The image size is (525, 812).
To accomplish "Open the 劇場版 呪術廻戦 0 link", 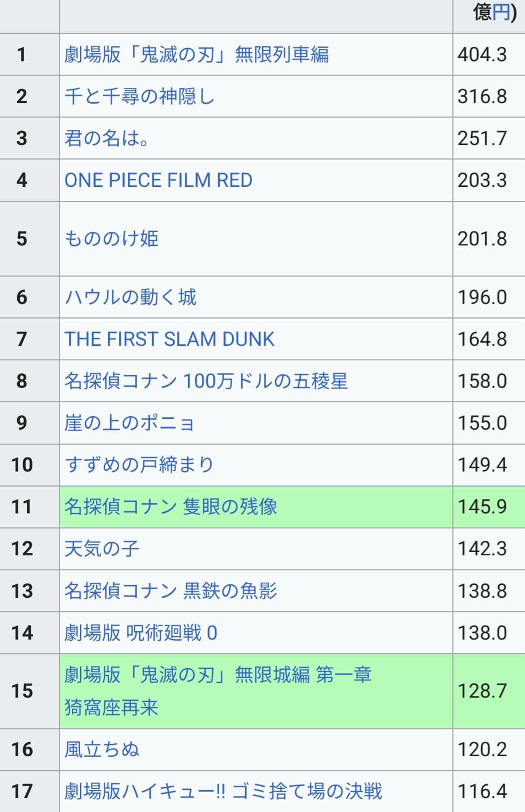I will point(141,633).
